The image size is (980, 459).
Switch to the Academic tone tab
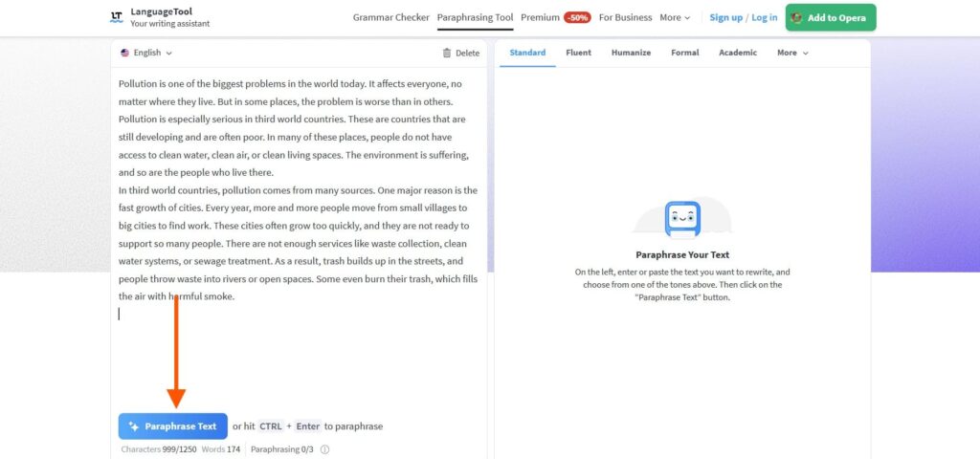[737, 54]
